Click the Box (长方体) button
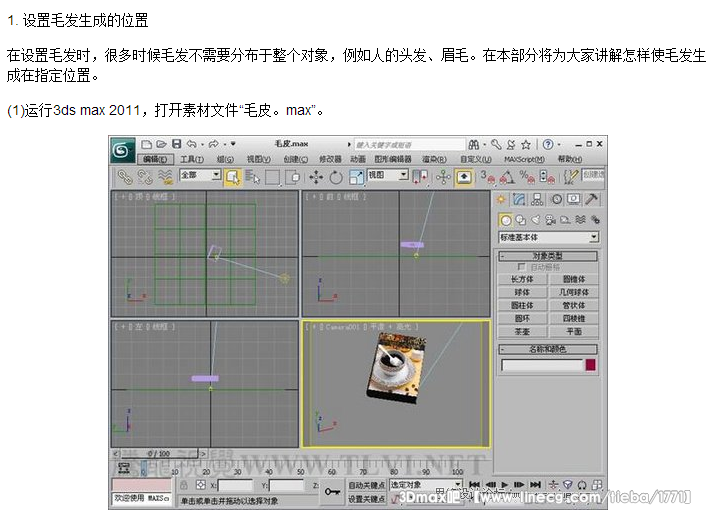The height and width of the screenshot is (514, 720). 522,279
